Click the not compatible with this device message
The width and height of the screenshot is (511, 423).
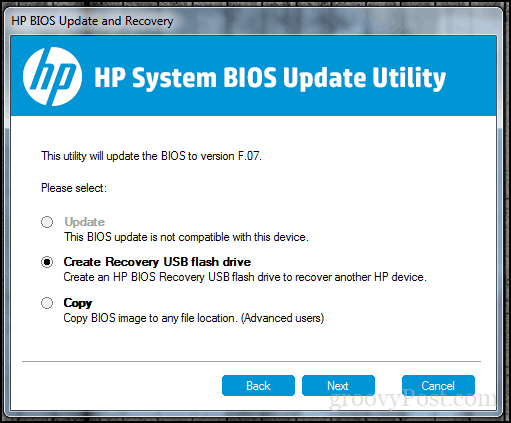tap(186, 237)
